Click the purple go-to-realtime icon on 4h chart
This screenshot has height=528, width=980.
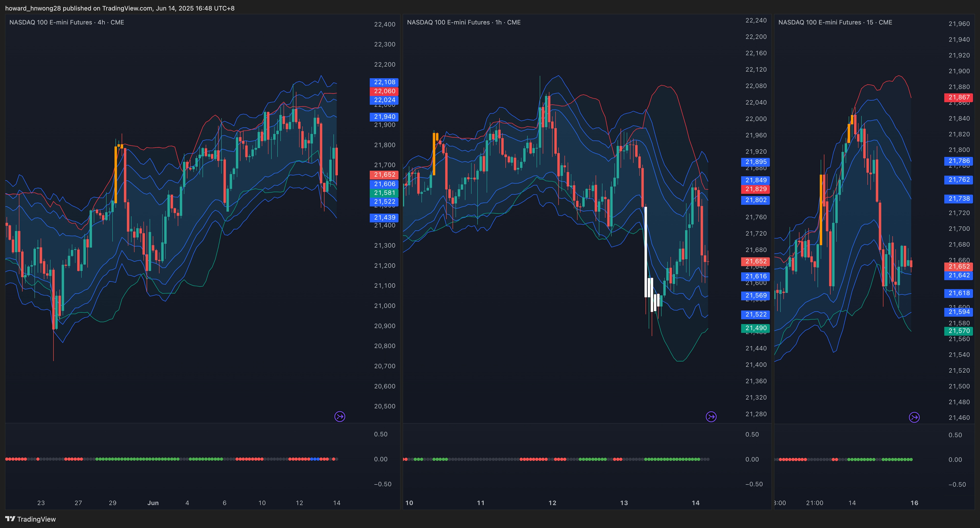coord(340,416)
